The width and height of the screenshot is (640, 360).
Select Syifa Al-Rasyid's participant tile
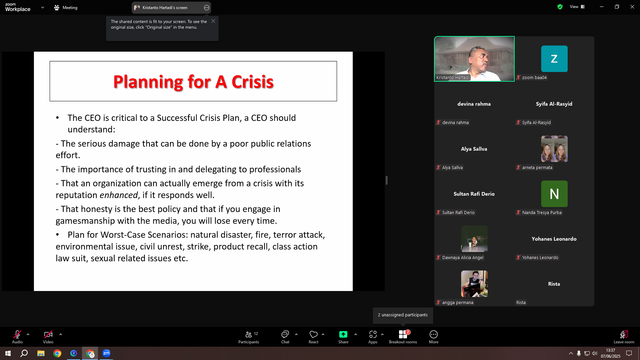[554, 104]
